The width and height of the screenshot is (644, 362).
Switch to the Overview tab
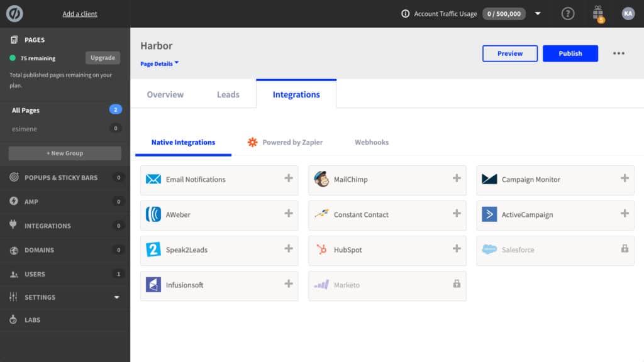coord(165,94)
